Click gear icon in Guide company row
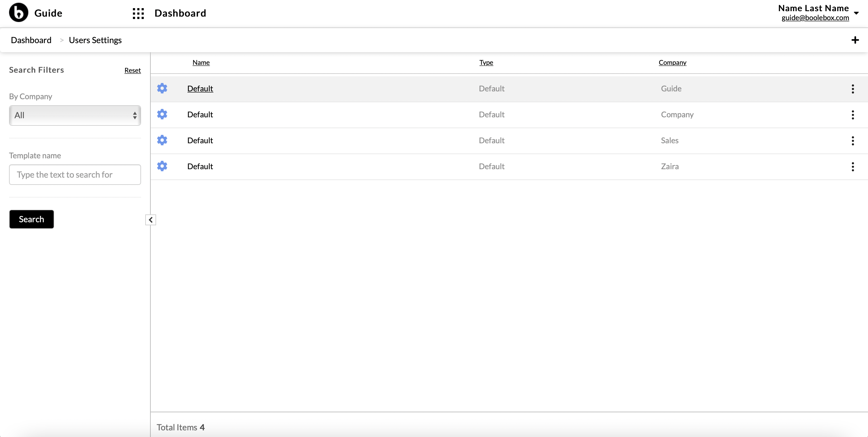 (162, 88)
